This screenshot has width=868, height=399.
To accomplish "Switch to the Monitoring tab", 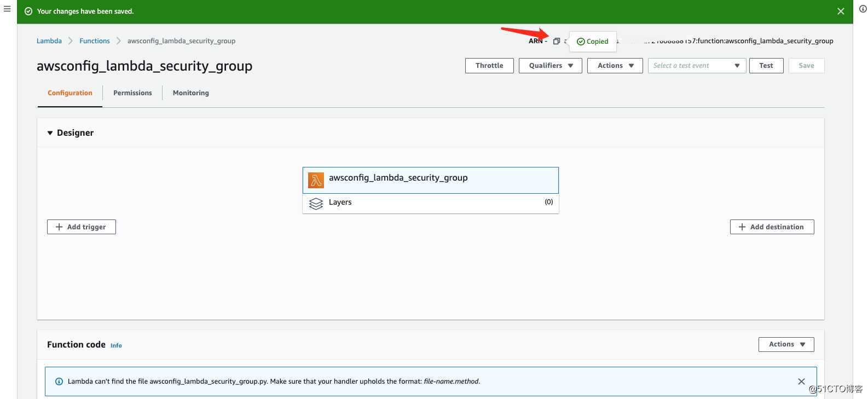I will (191, 93).
